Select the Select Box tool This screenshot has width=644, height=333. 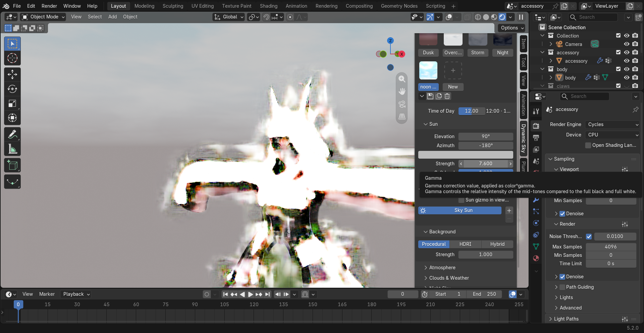(x=12, y=44)
